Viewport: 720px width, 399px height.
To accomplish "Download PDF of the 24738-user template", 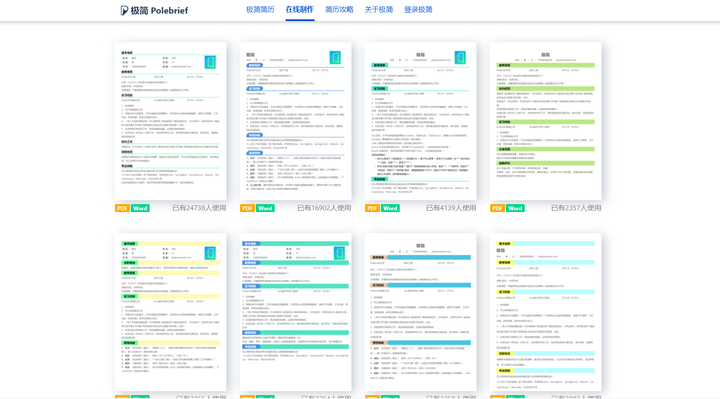I will coord(122,208).
